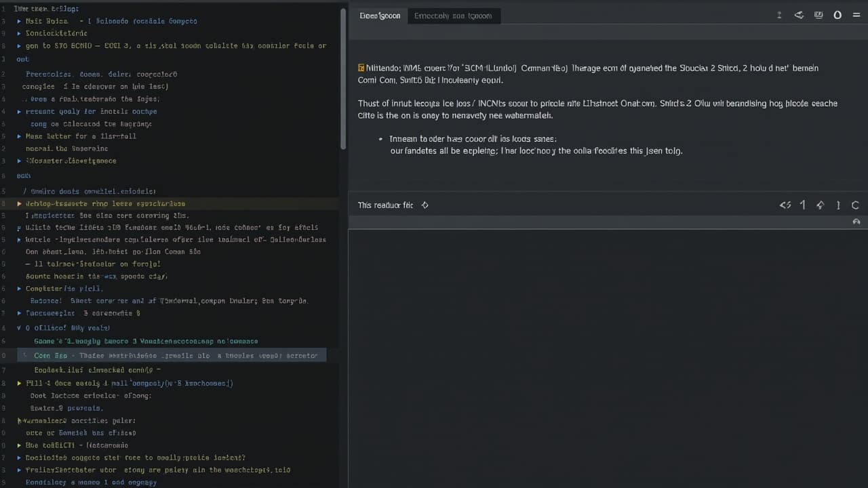Click the white circle icon in top-right toolbar
This screenshot has width=868, height=488.
pos(837,15)
